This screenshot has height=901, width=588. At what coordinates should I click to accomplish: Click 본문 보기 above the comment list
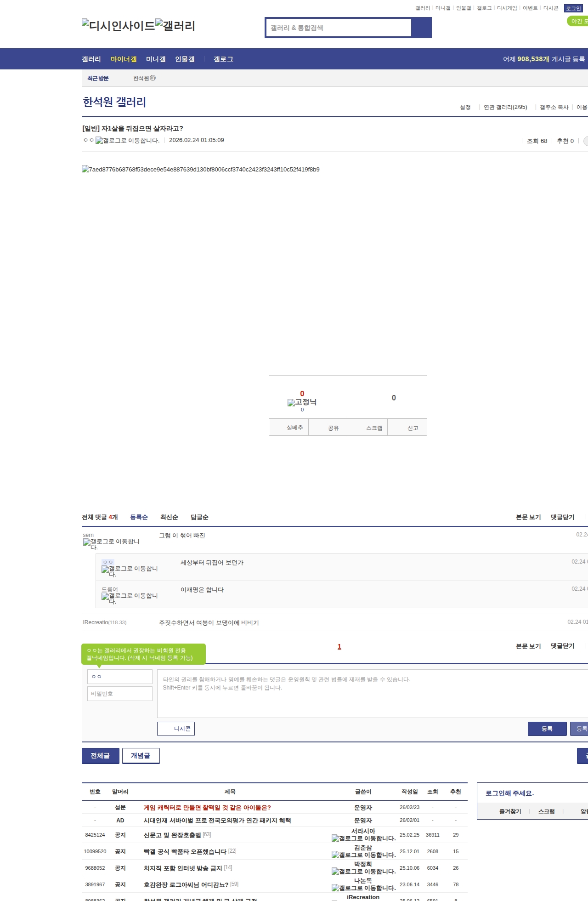[528, 517]
